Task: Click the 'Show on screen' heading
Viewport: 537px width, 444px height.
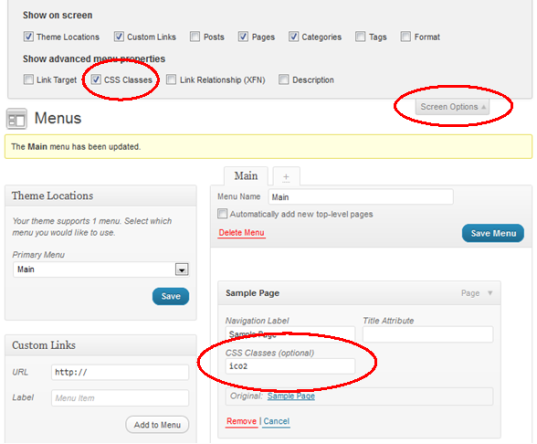Action: click(58, 15)
